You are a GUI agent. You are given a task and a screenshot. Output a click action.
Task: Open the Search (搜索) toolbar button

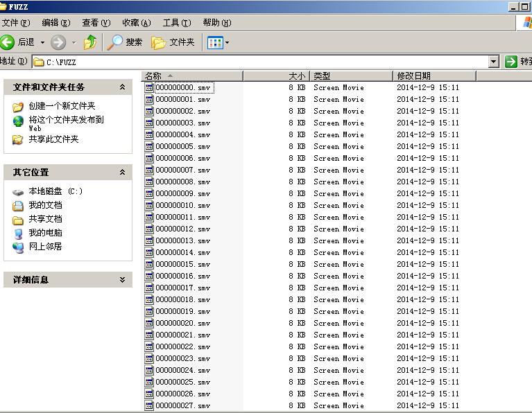coord(125,42)
